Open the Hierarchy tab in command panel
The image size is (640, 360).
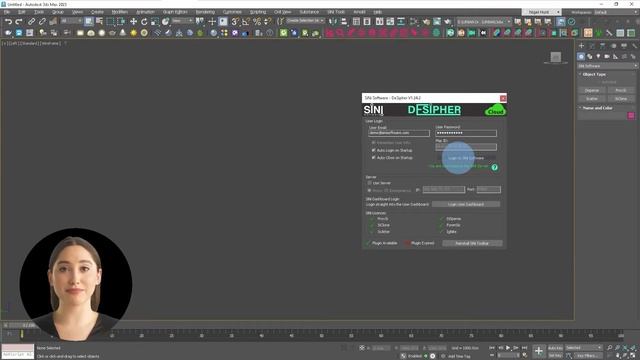(x=602, y=46)
